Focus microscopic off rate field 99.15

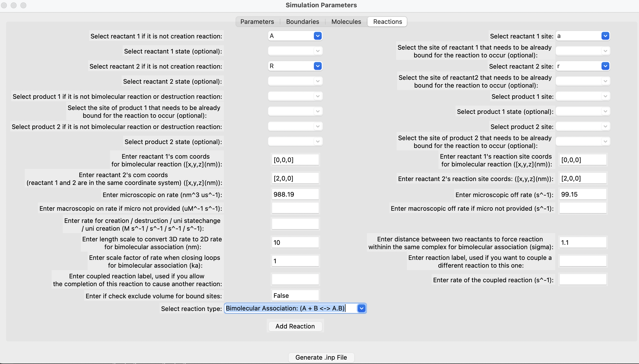pos(583,194)
